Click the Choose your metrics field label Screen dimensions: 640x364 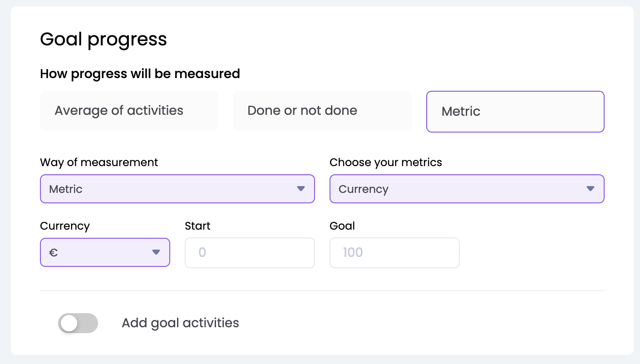point(386,162)
